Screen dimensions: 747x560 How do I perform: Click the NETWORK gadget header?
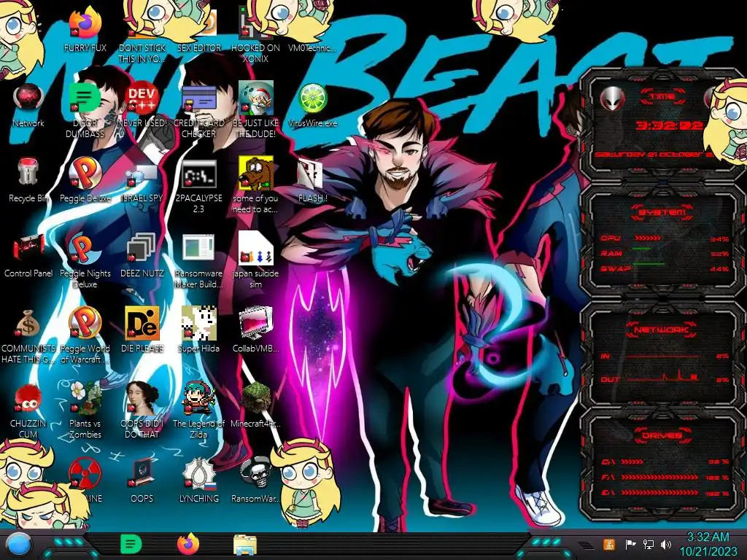(x=662, y=330)
